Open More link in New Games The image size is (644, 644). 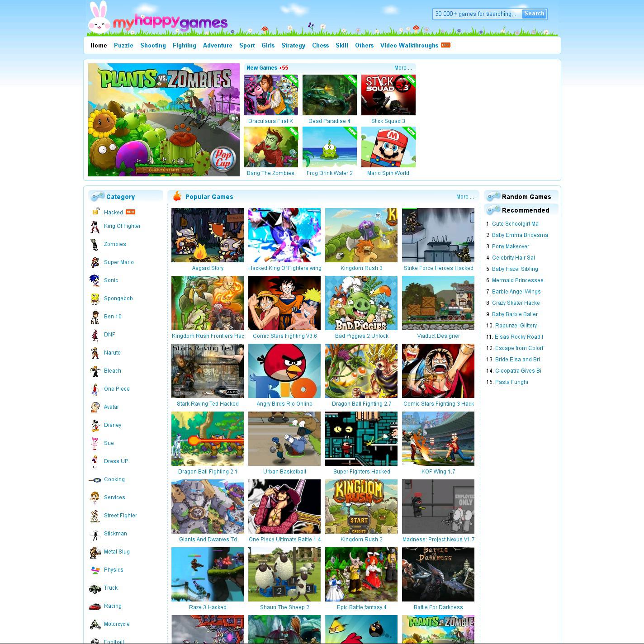click(x=404, y=68)
